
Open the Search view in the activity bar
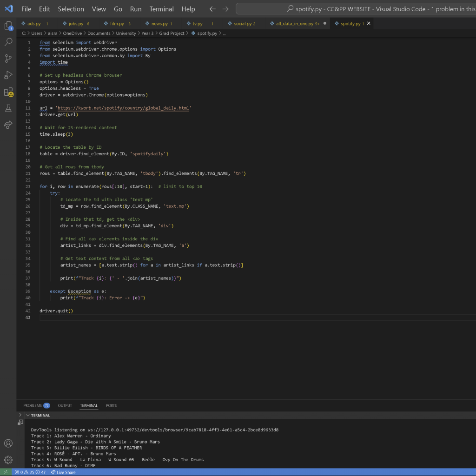coord(8,42)
